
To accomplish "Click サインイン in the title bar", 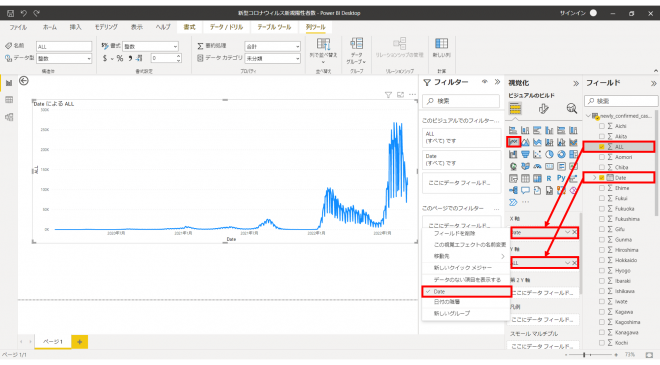I will (572, 13).
